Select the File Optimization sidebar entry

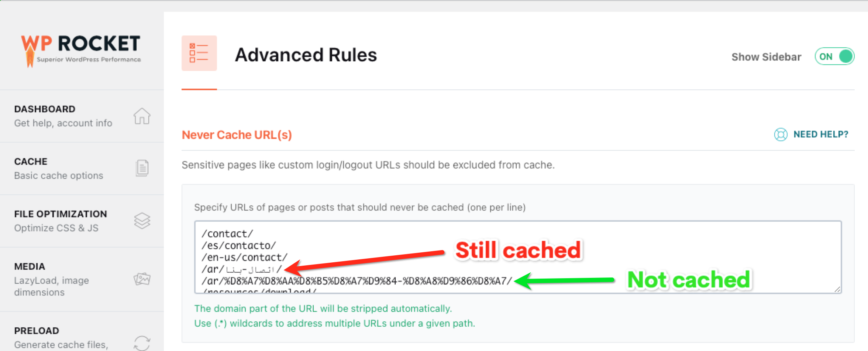pyautogui.click(x=61, y=214)
